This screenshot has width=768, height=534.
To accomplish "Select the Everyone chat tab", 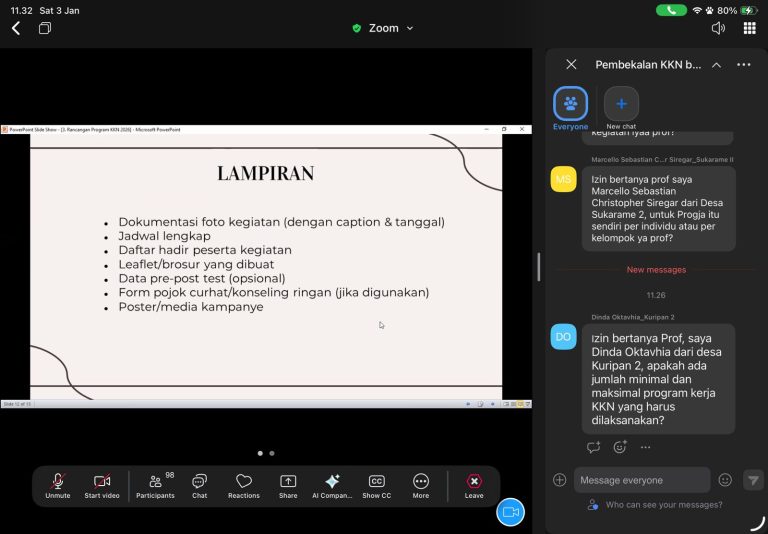I will 571,106.
